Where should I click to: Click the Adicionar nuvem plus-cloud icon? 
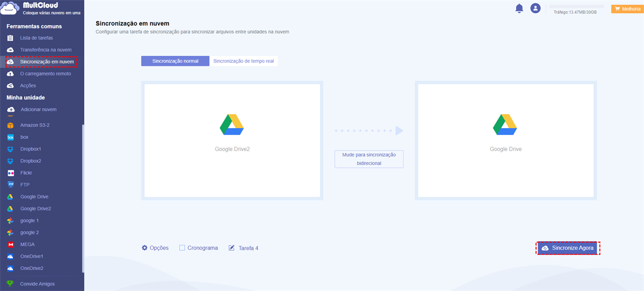[10, 109]
